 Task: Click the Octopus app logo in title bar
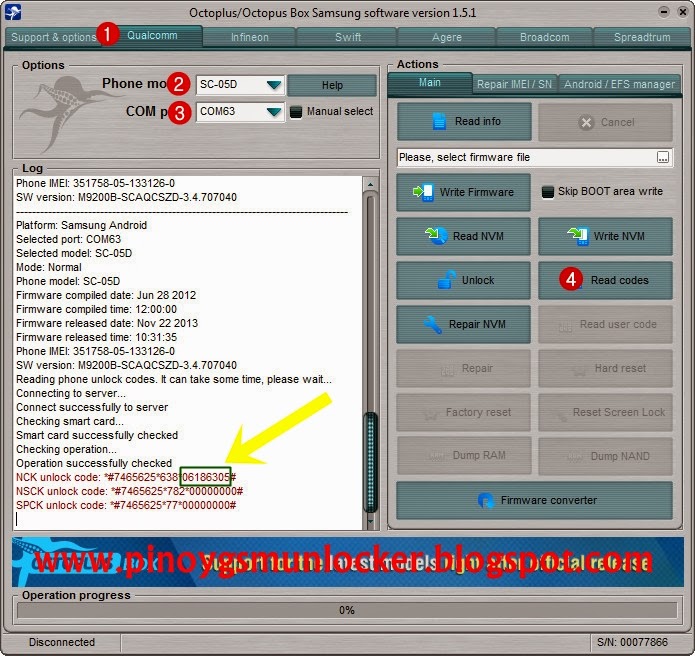[x=13, y=12]
